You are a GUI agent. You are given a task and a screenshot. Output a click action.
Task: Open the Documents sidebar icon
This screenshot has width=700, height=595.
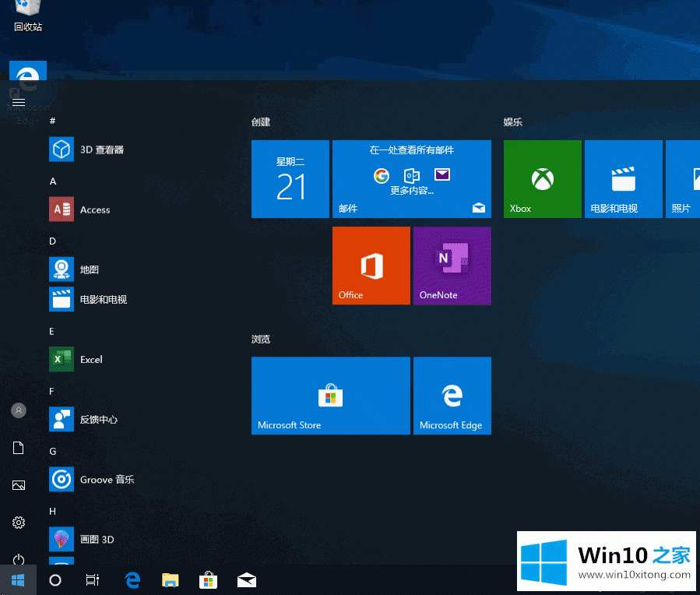coord(19,448)
